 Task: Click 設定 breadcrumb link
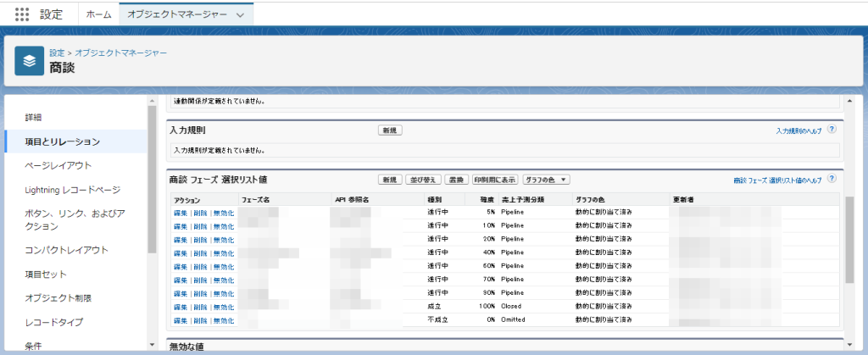point(57,53)
